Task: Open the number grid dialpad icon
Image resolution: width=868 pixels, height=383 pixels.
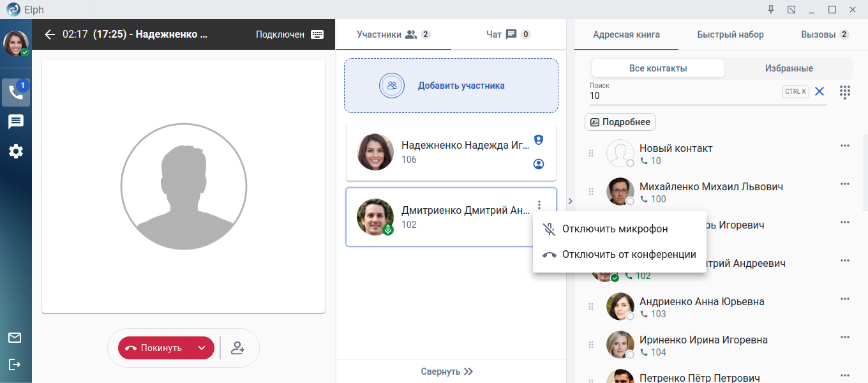Action: click(845, 92)
